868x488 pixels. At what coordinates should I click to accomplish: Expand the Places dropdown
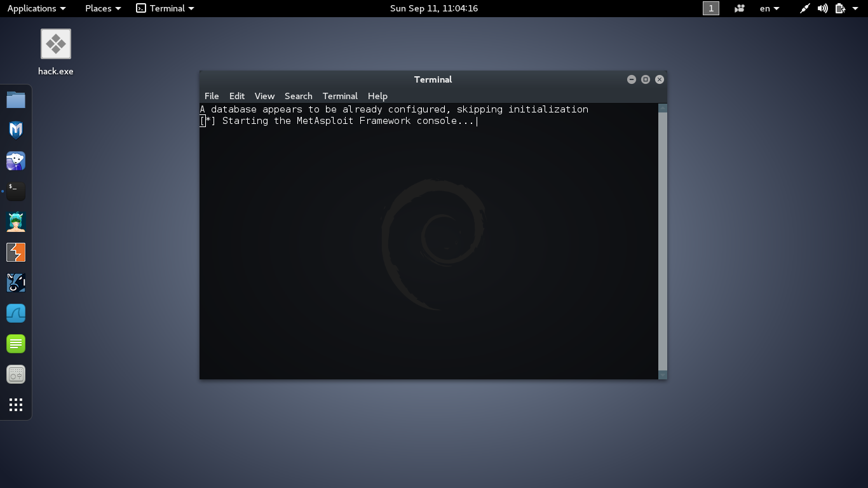click(x=102, y=8)
